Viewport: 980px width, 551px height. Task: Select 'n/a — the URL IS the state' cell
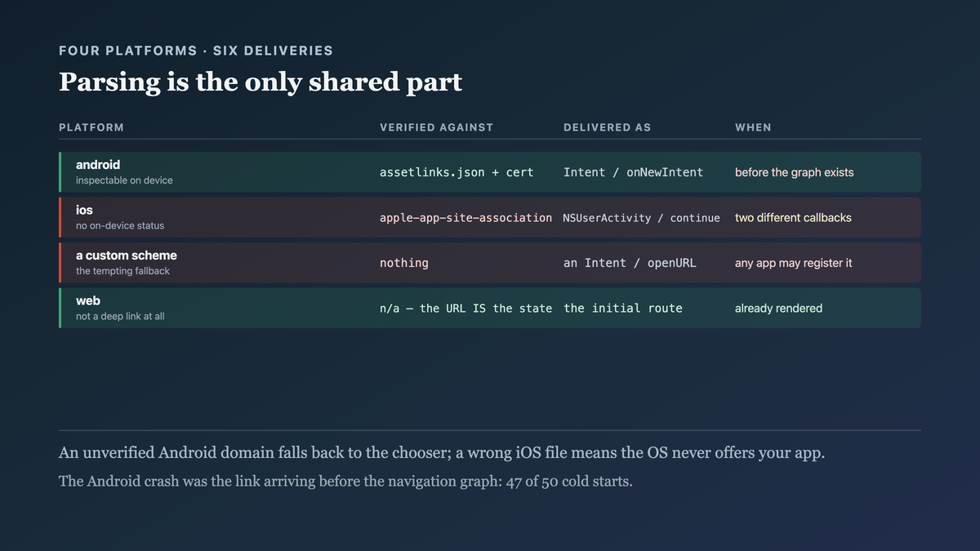click(x=466, y=309)
